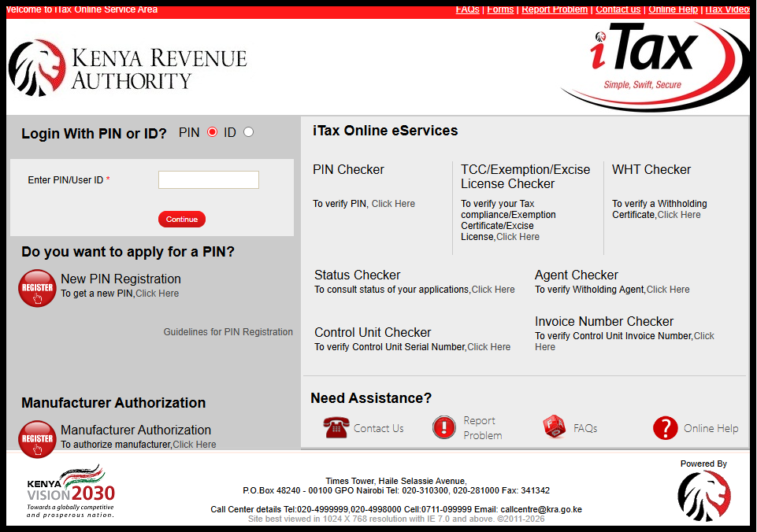The image size is (757, 532).
Task: Open the WHT Checker Click Here link
Action: click(680, 214)
